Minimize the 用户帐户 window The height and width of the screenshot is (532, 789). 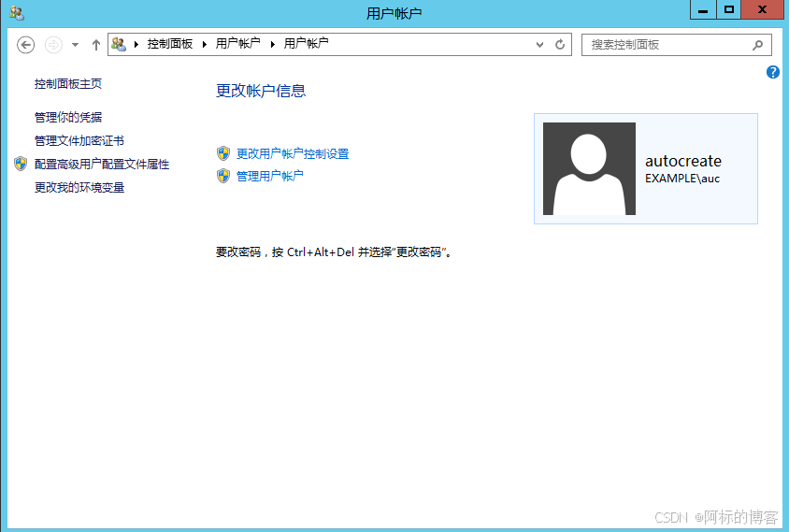point(703,10)
